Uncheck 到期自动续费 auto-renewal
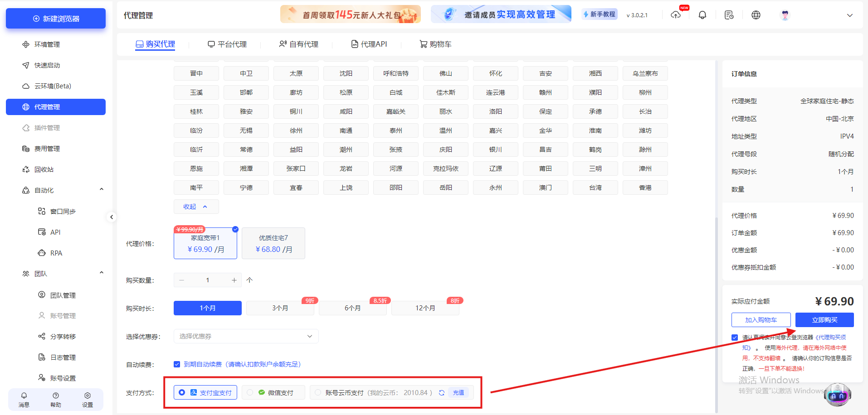The width and height of the screenshot is (868, 415). pos(177,364)
